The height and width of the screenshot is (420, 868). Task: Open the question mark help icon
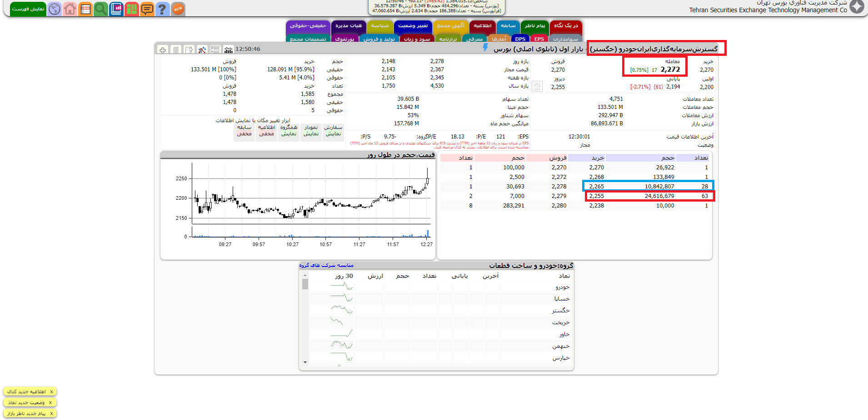point(162,9)
